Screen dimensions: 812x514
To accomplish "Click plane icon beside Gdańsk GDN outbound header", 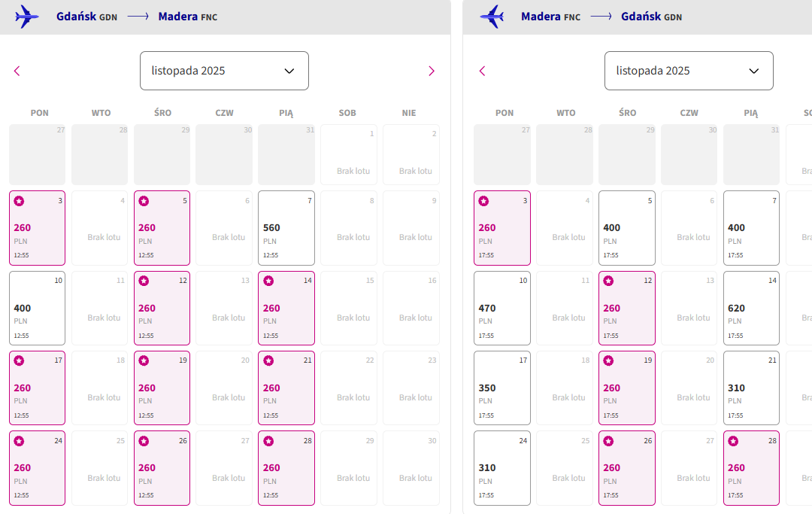I will [x=26, y=17].
